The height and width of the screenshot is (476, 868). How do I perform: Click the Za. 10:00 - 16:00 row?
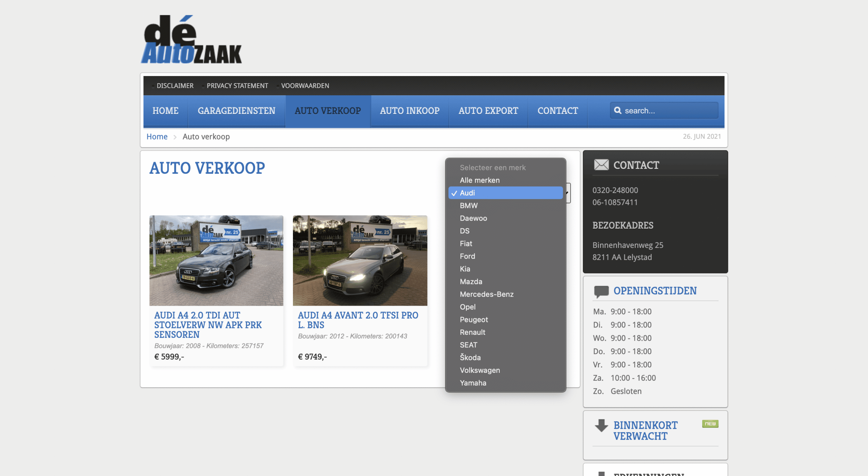pos(624,378)
